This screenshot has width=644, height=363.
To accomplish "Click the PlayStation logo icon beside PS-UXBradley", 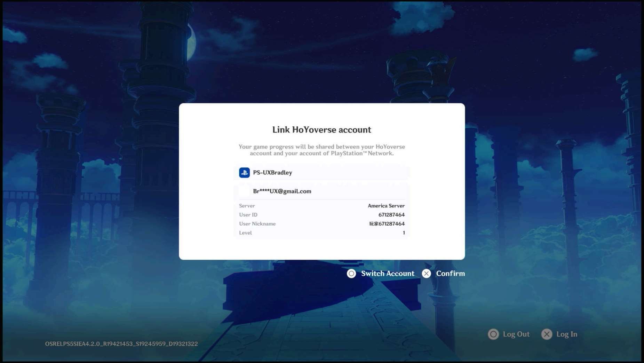I will 244,173.
